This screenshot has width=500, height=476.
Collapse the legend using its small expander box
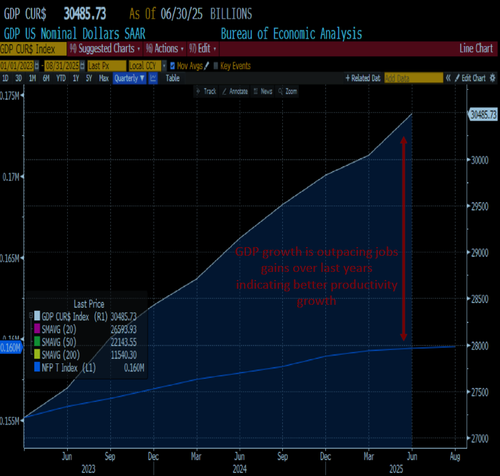[x=31, y=315]
